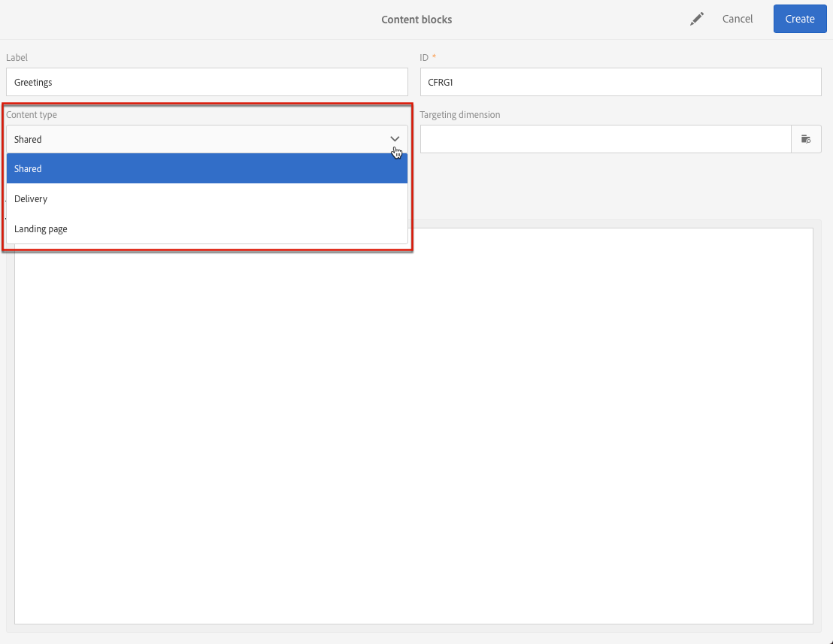Choose Delivery as the content type
The image size is (833, 644).
pos(207,198)
